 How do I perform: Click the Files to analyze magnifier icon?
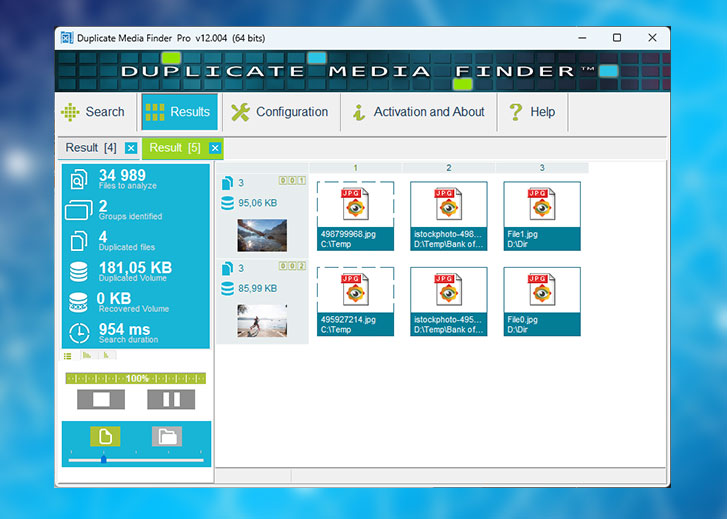(x=79, y=179)
